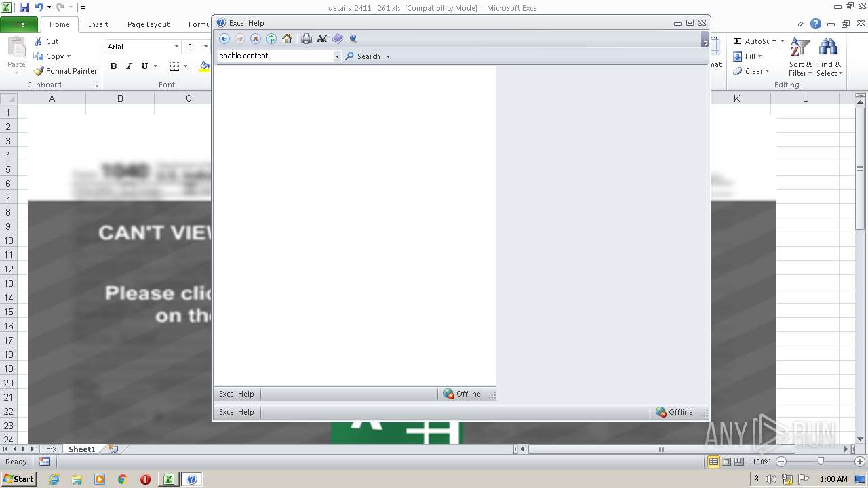Click inner Excel Help status button
Screen dimensions: 868x488
(237, 394)
